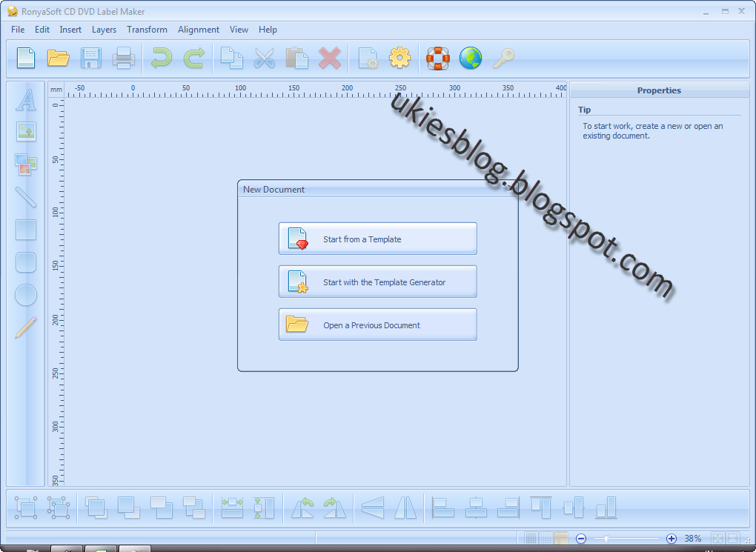Click the registration key icon

(503, 57)
